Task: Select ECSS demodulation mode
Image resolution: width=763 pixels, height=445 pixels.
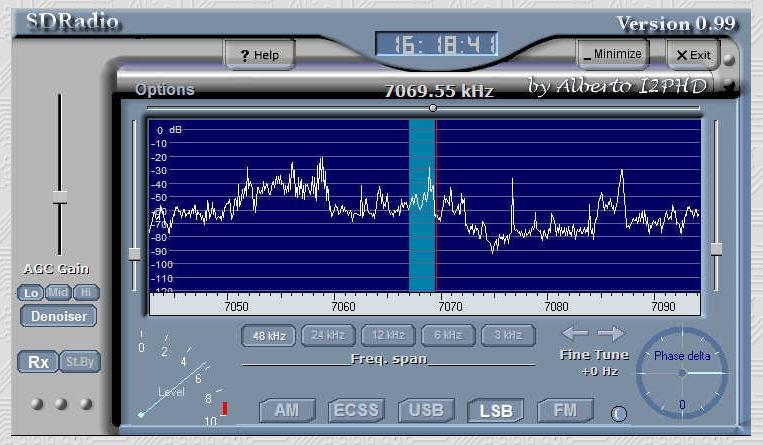Action: pyautogui.click(x=357, y=410)
